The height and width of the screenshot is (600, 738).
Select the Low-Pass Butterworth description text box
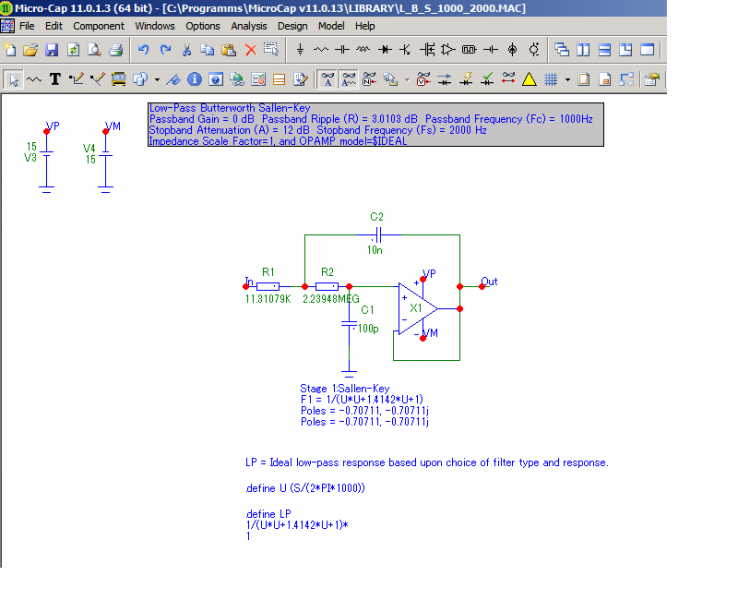point(375,125)
